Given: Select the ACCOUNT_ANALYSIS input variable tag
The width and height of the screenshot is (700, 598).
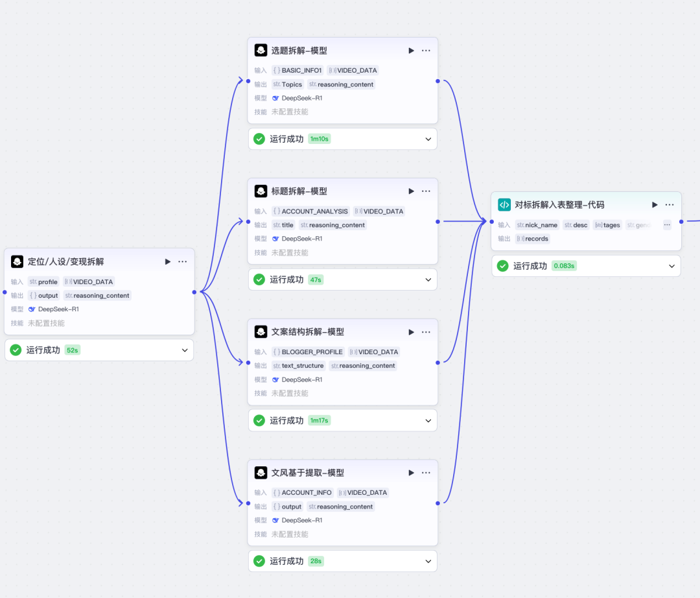Looking at the screenshot, I should click(x=310, y=211).
